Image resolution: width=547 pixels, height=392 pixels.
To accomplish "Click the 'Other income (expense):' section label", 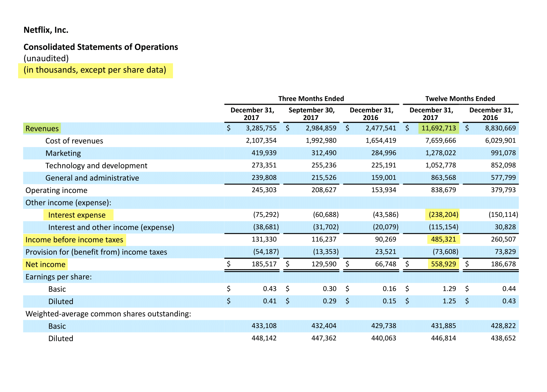I will (68, 202).
